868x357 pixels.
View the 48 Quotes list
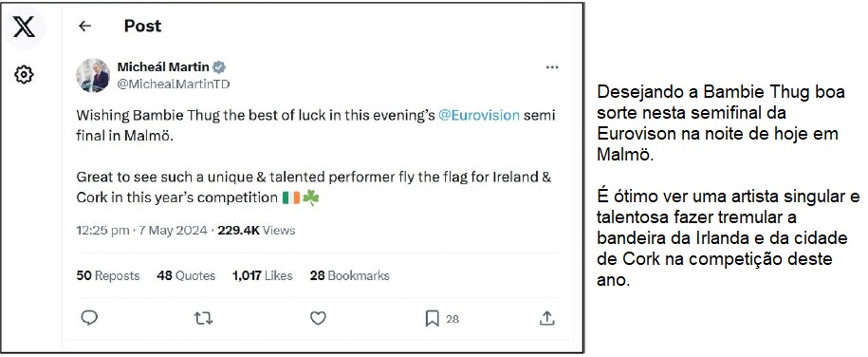coord(186,275)
